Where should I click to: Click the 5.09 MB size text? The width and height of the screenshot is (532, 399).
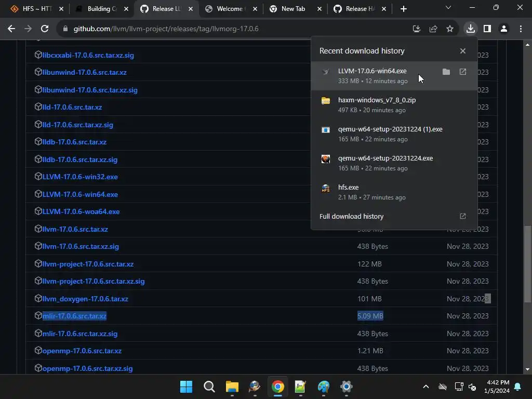(370, 316)
